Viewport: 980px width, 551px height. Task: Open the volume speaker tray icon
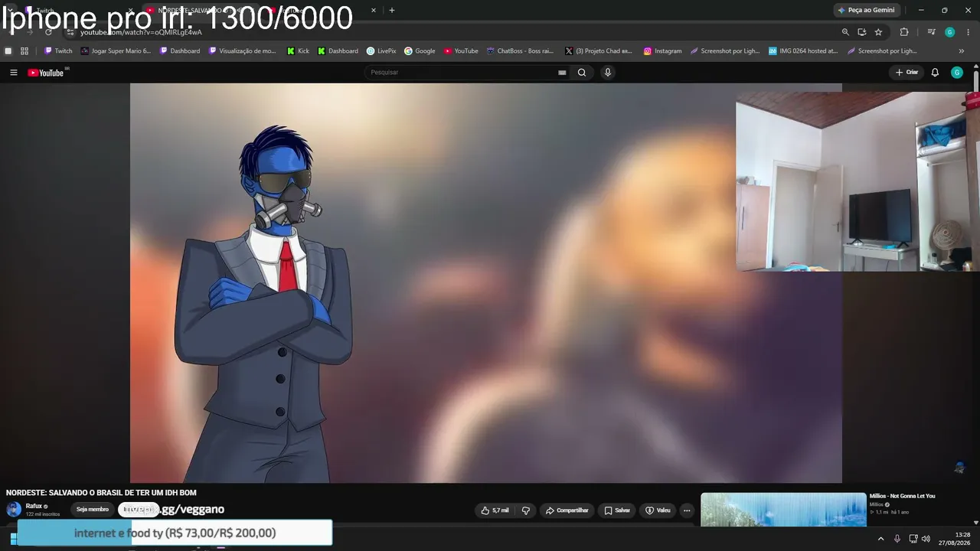(x=926, y=539)
